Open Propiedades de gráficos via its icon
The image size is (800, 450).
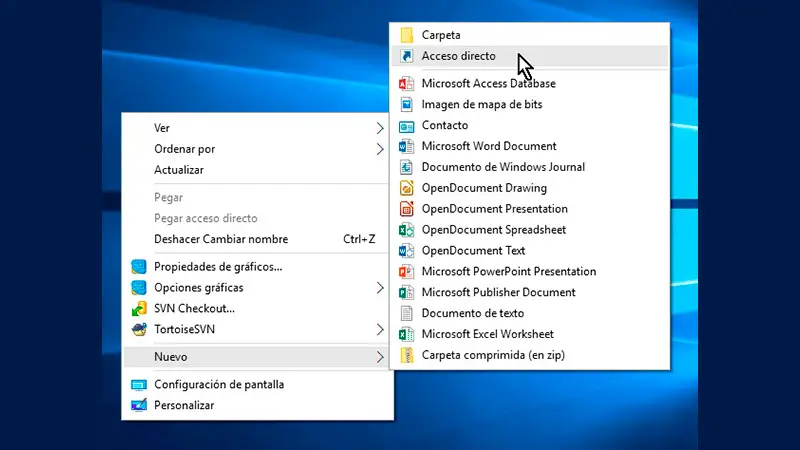coord(139,267)
